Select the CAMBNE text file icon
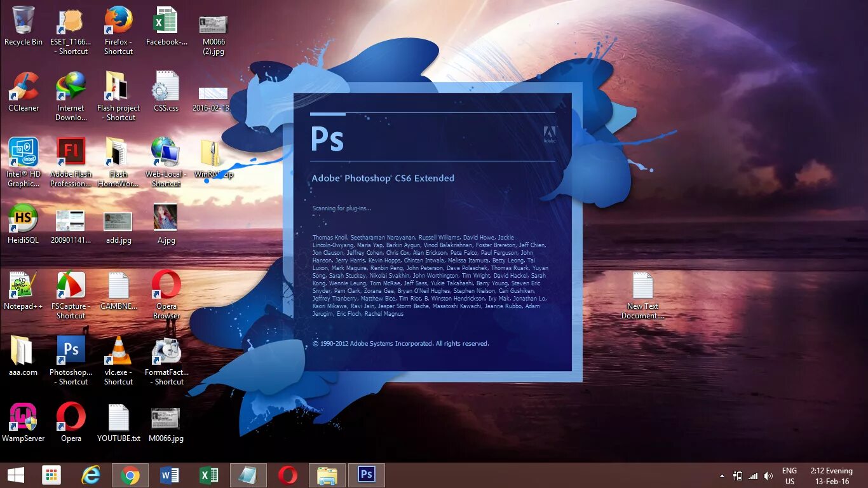 tap(118, 285)
